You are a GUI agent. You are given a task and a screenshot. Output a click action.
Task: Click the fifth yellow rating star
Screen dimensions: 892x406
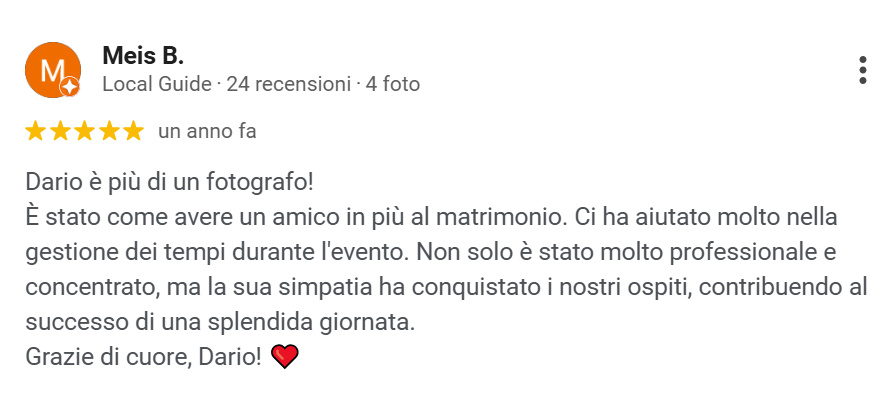pos(134,131)
